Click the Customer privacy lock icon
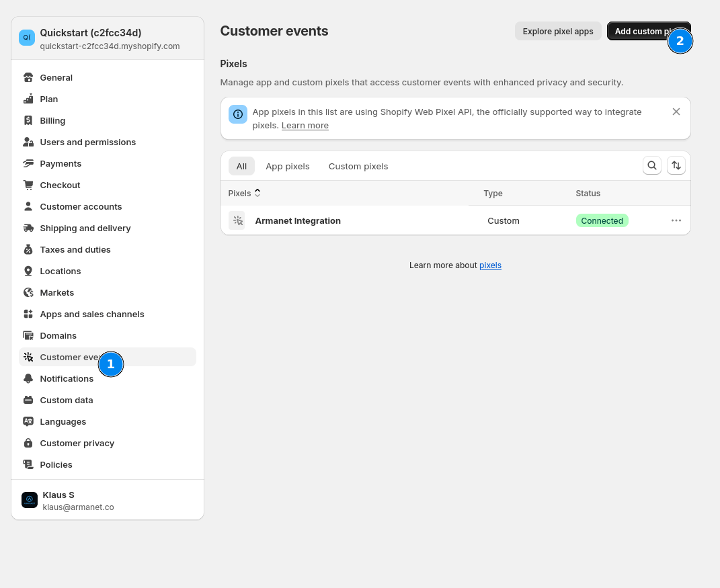 click(x=28, y=444)
